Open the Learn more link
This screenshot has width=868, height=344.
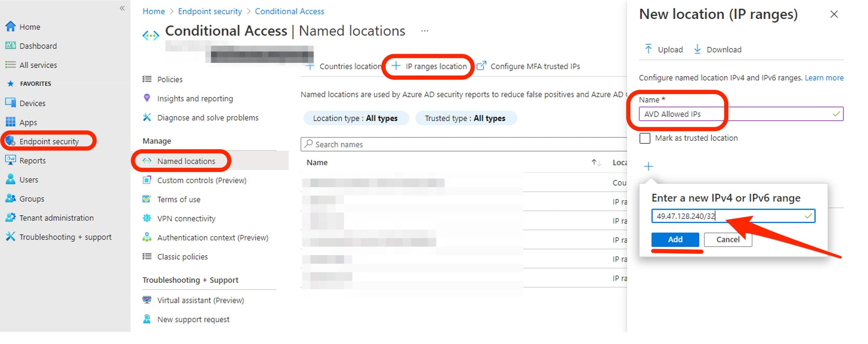pos(824,77)
